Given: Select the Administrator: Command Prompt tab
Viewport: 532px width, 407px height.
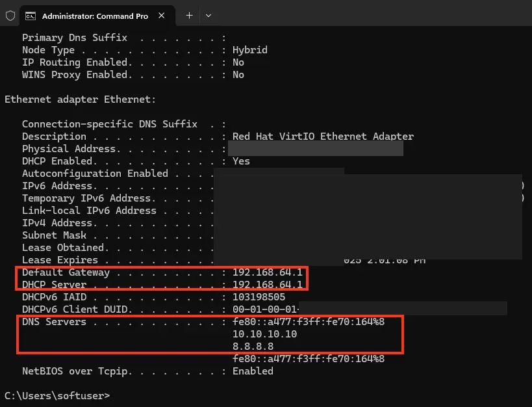Looking at the screenshot, I should [x=94, y=16].
